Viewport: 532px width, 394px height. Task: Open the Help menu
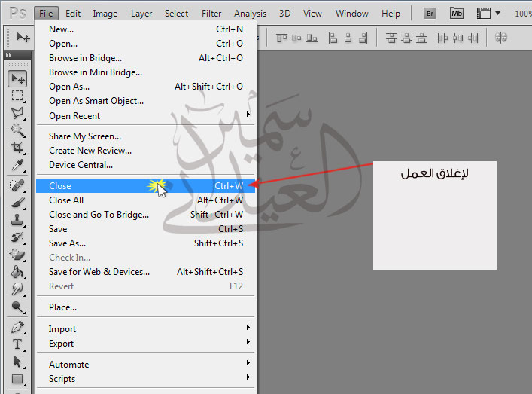pos(391,14)
